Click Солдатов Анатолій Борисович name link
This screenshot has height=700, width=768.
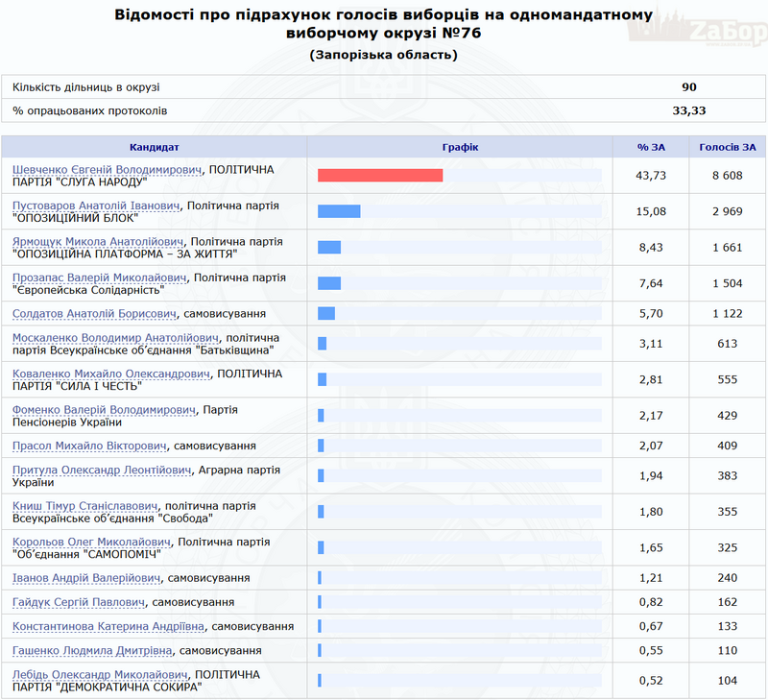click(95, 314)
